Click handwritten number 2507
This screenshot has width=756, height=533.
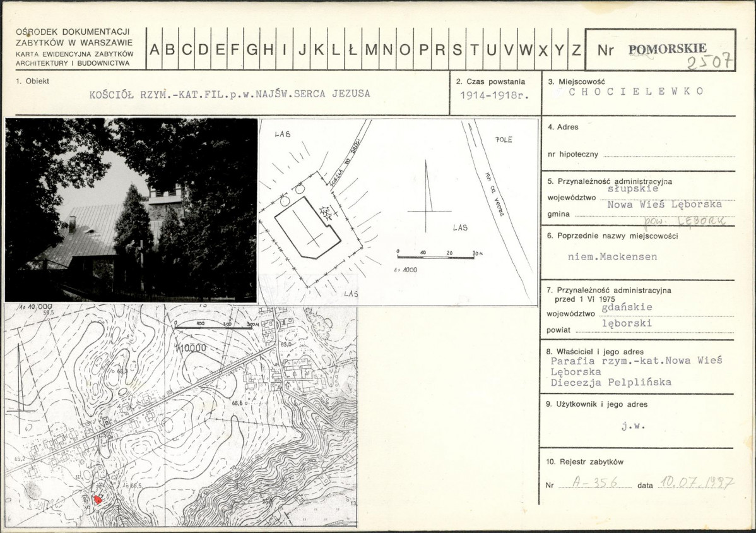(710, 63)
